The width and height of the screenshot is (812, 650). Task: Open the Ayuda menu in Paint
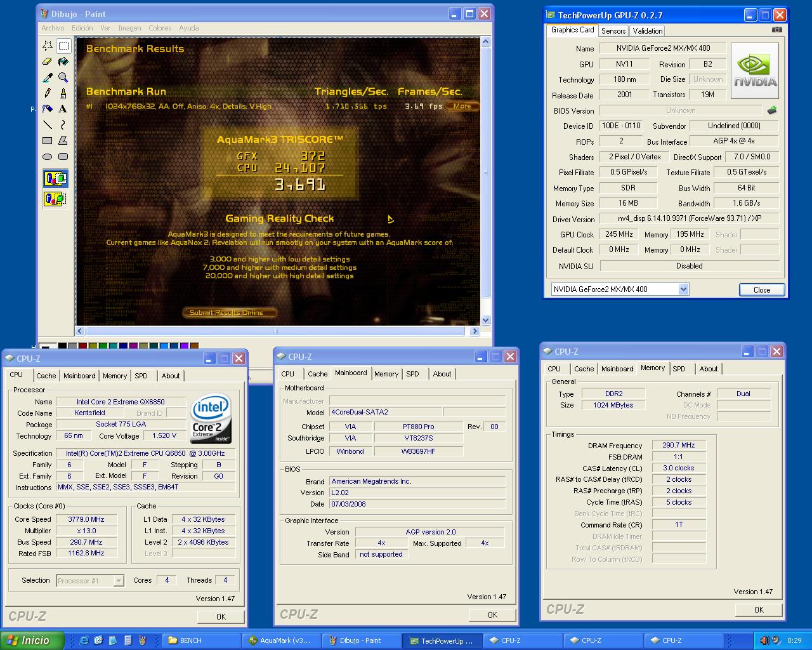click(x=189, y=28)
